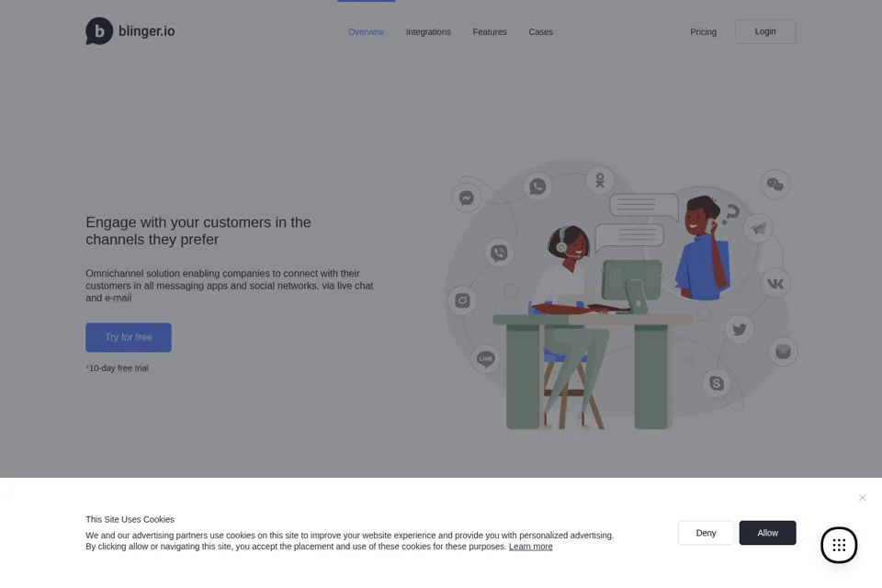882x588 pixels.
Task: Click the 'Engage with your customers' headline
Action: click(198, 231)
